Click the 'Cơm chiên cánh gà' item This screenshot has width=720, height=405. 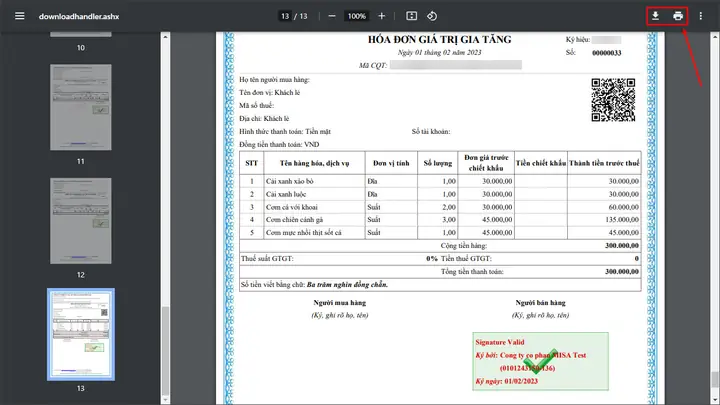(294, 219)
